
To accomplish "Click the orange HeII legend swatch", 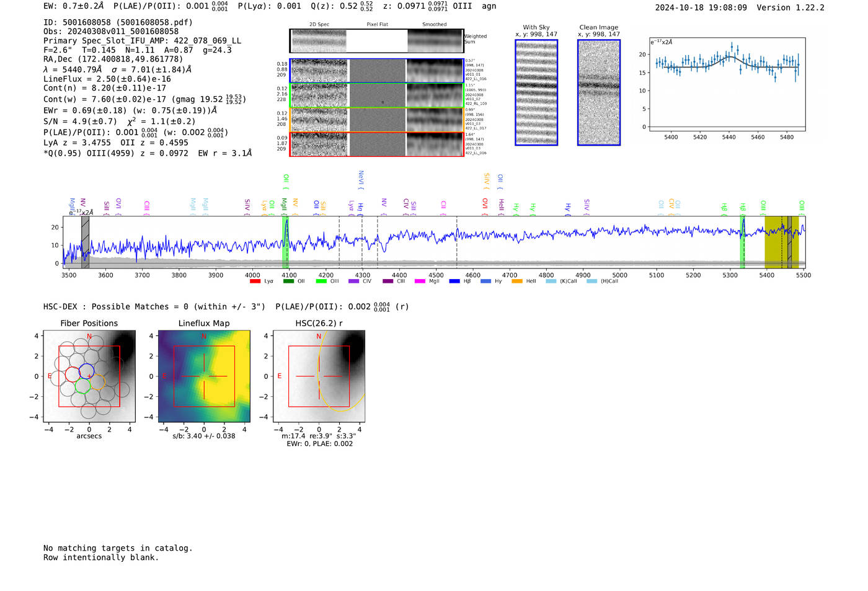I will (x=517, y=282).
